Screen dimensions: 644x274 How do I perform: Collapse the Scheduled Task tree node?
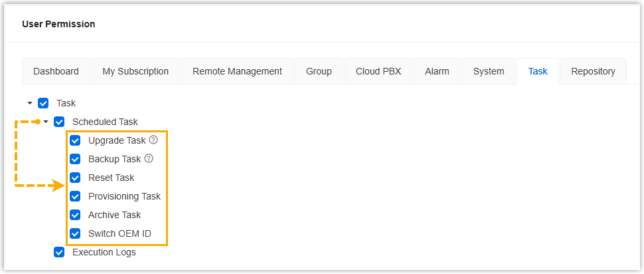[x=46, y=122]
